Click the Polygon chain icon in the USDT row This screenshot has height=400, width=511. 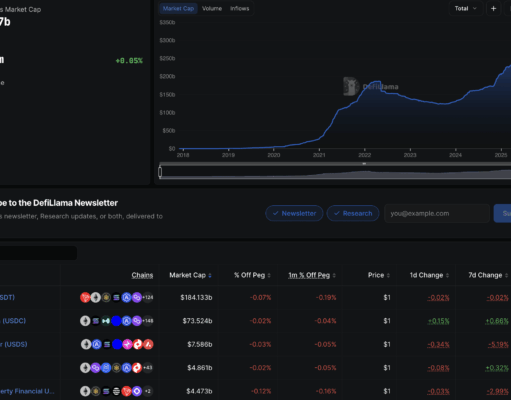(137, 297)
